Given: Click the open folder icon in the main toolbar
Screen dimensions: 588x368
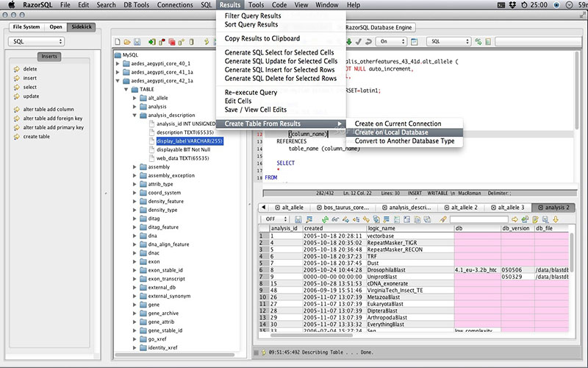Looking at the screenshot, I should coord(127,42).
